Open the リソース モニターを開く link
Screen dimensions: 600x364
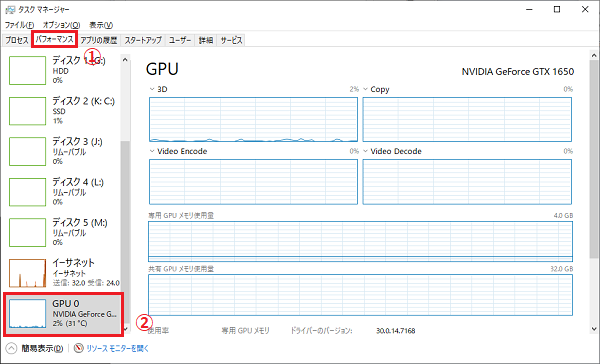(117, 348)
